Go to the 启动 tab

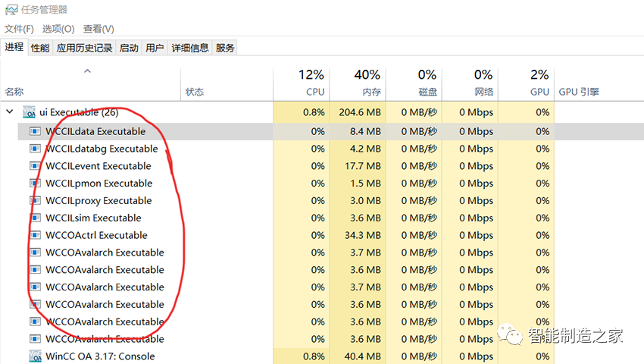[x=129, y=48]
